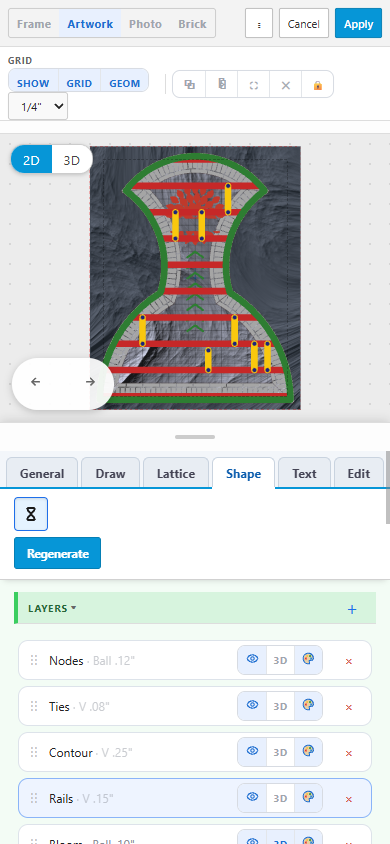Hide the Contour layer via eye icon

click(252, 751)
